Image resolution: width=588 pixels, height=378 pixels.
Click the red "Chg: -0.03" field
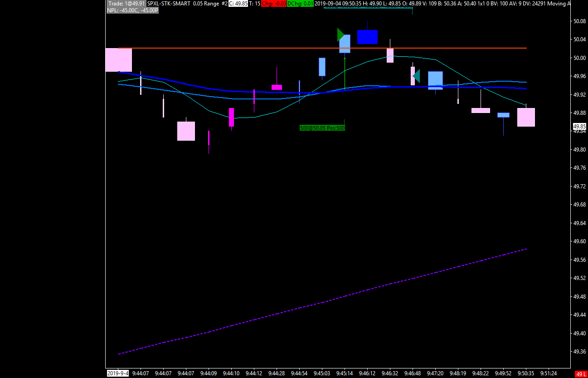[273, 4]
